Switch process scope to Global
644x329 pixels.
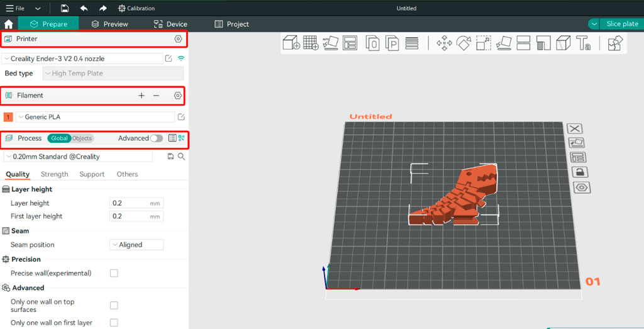pos(59,138)
